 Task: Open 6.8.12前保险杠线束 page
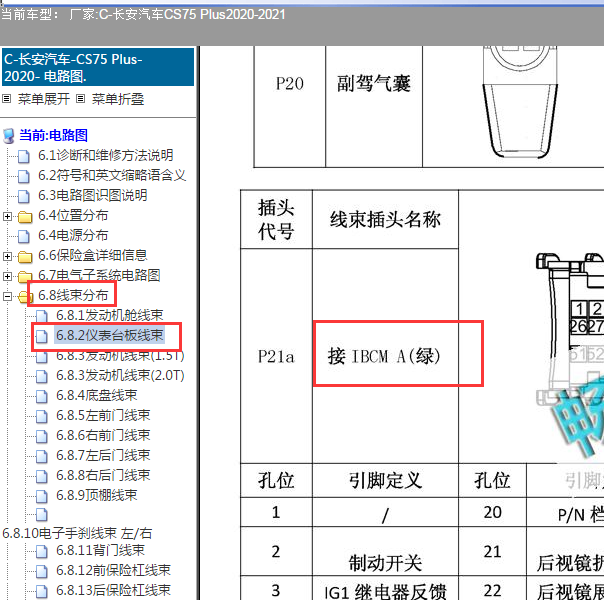tap(113, 570)
